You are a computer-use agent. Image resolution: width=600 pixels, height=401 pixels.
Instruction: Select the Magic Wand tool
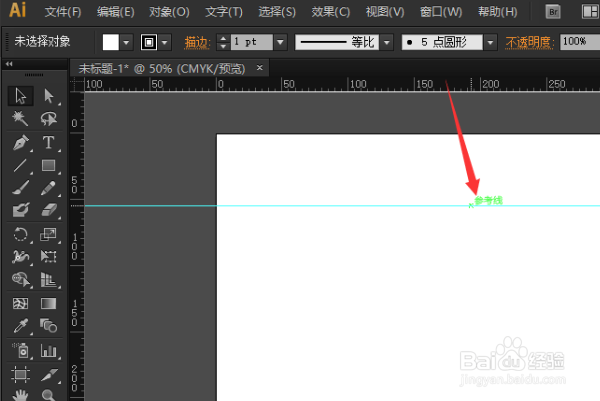pyautogui.click(x=20, y=119)
